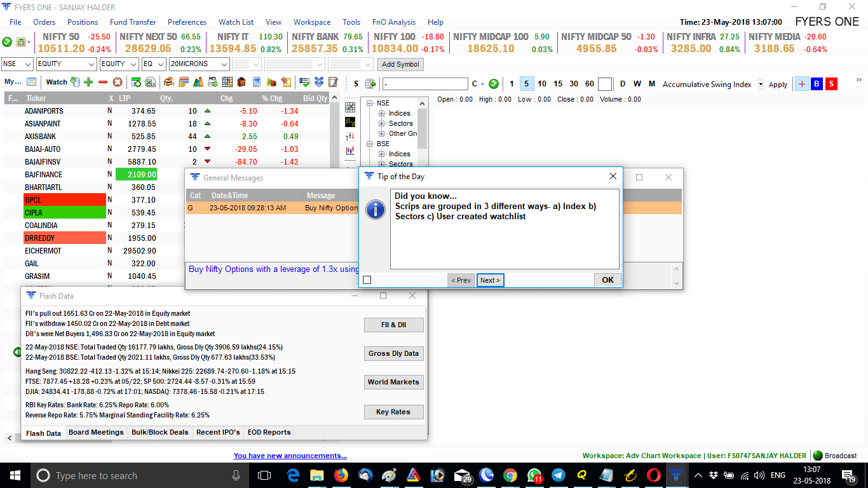Image resolution: width=868 pixels, height=488 pixels.
Task: Click the World Markets button
Action: click(x=393, y=382)
